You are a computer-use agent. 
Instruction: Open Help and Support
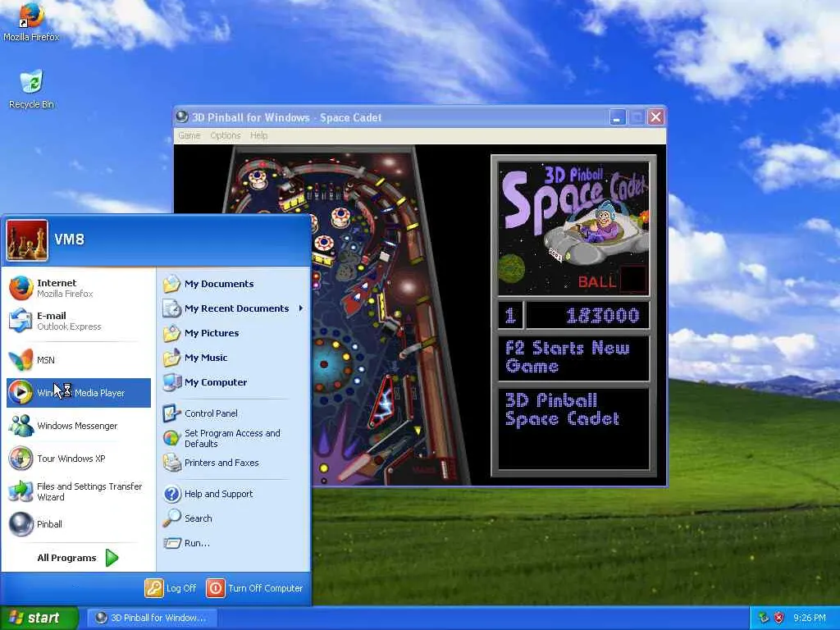[234, 493]
